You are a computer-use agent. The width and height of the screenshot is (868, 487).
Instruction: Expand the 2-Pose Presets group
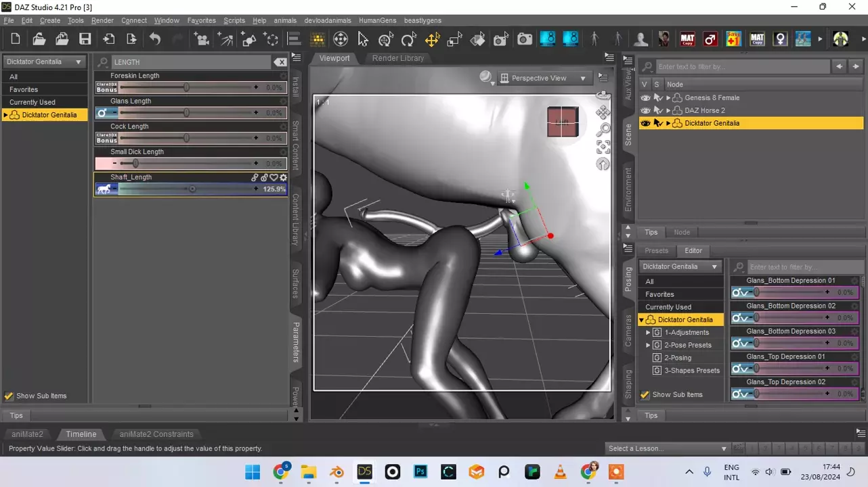point(648,345)
